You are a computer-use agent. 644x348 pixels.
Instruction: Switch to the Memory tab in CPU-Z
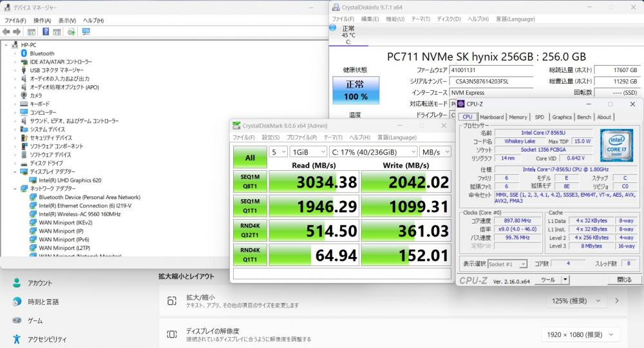click(518, 117)
